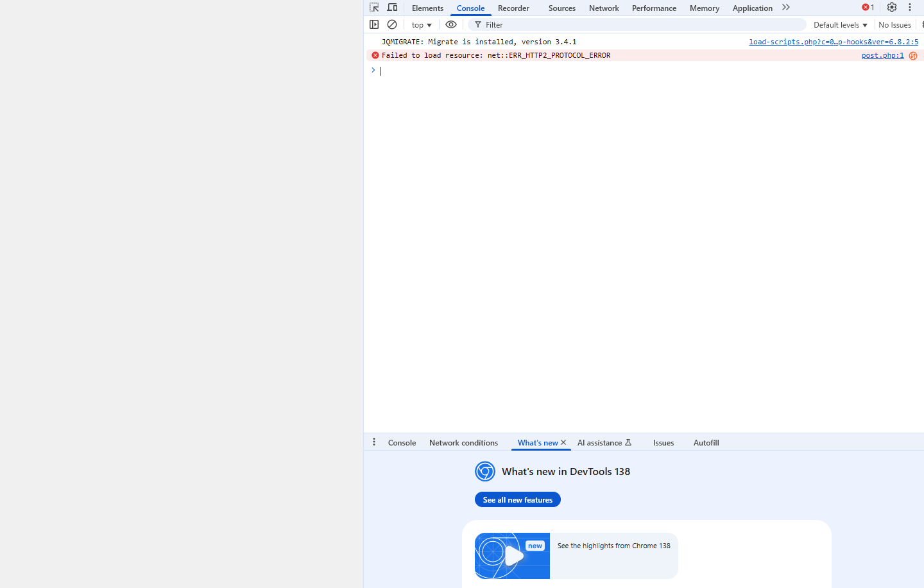Click See all new features button

coord(517,499)
